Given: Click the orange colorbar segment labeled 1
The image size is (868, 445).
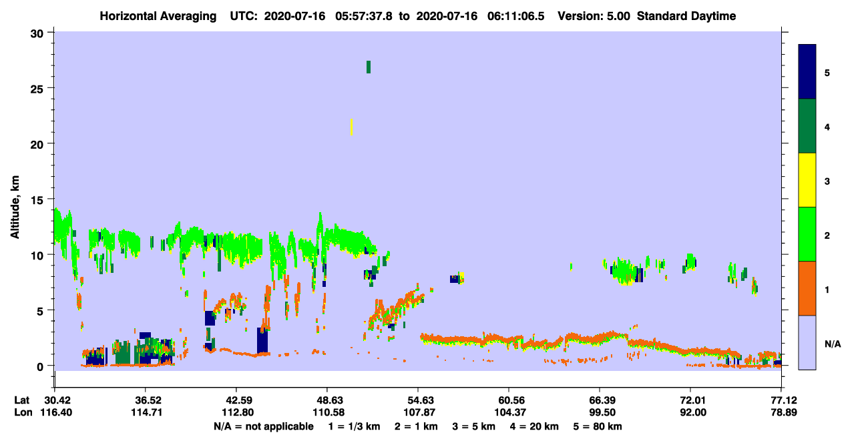Looking at the screenshot, I should coord(807,288).
